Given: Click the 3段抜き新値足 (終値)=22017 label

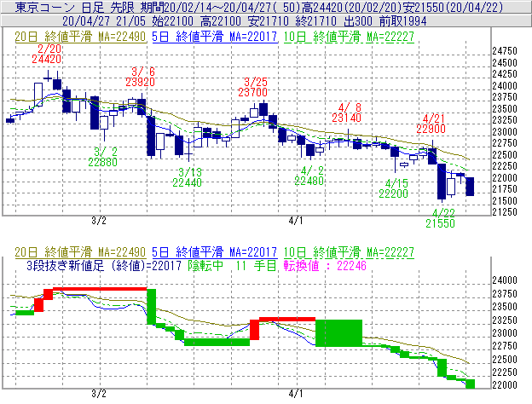Looking at the screenshot, I should click(104, 266).
